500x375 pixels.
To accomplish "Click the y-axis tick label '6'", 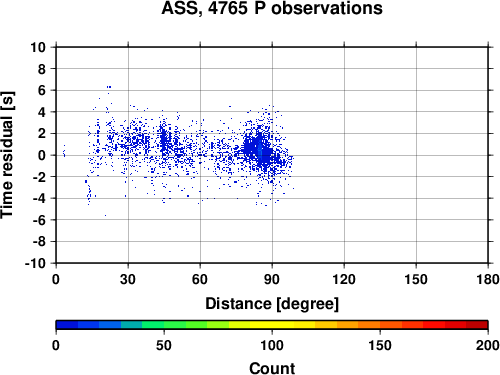I will coord(42,90).
